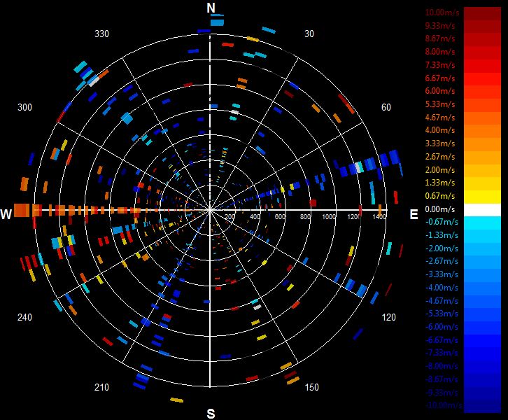Select the 0.67m/s legend label
Image resolution: width=508 pixels, height=420 pixels.
tap(440, 196)
